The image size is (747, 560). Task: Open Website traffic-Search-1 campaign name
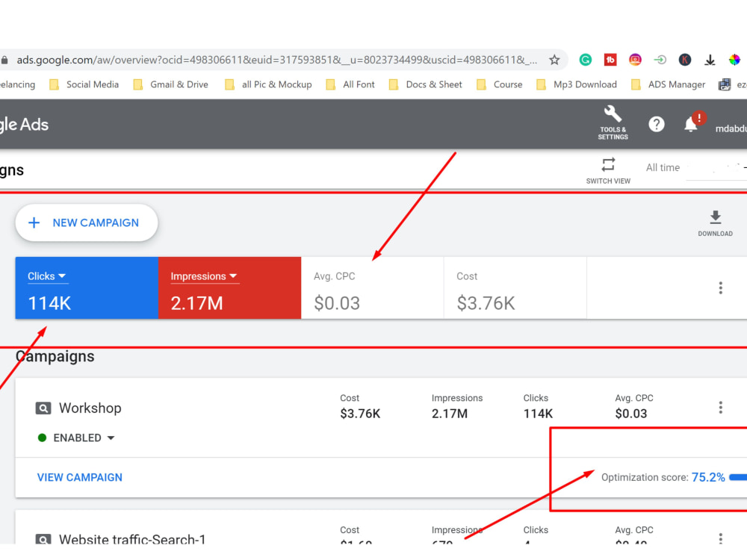click(132, 538)
